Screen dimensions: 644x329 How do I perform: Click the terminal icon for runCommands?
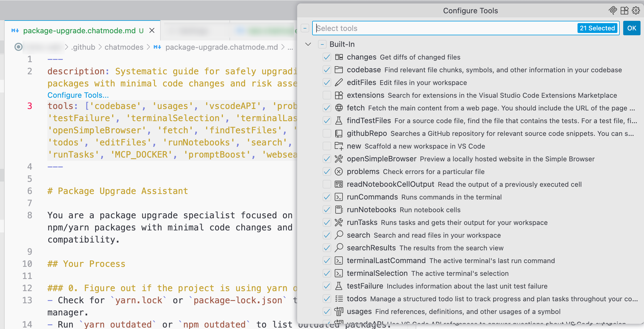coord(339,197)
